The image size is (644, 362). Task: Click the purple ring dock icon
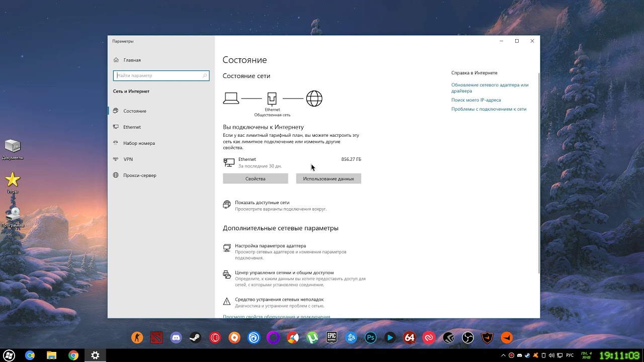pyautogui.click(x=273, y=337)
